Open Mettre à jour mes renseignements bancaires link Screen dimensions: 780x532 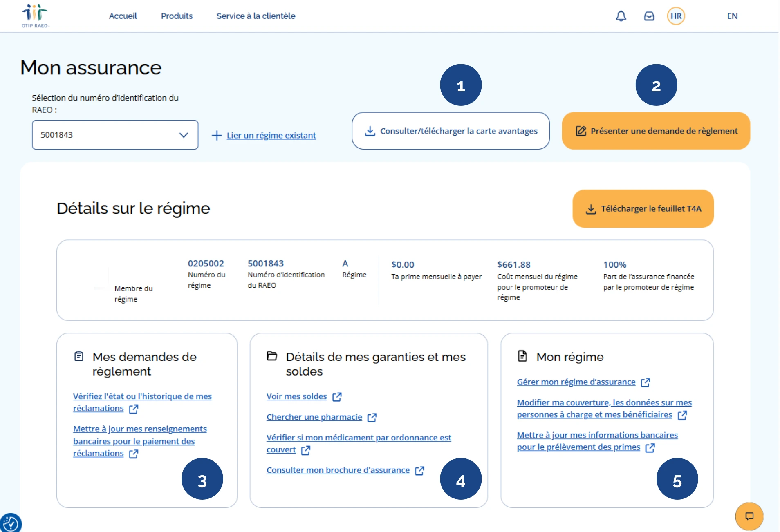click(140, 441)
